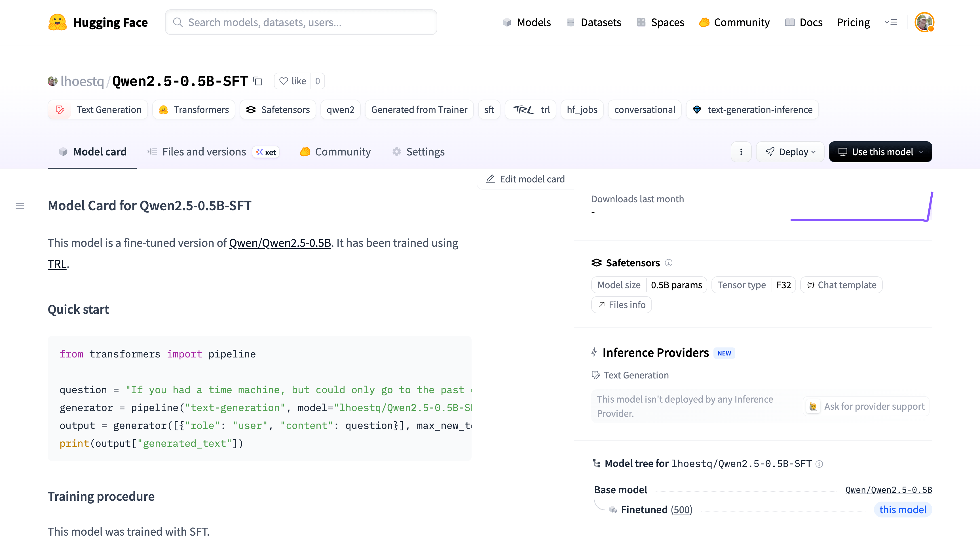Expand the Deploy dropdown
The image size is (980, 543).
click(790, 152)
